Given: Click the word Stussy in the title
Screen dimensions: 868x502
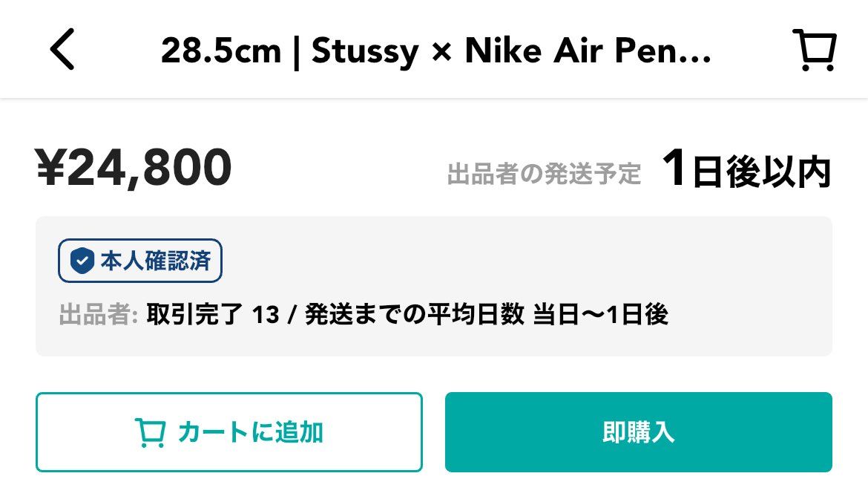Looking at the screenshot, I should coord(364,50).
